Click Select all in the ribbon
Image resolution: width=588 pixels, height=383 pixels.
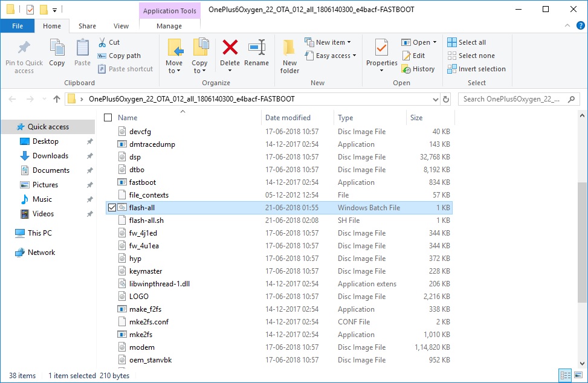tap(467, 42)
